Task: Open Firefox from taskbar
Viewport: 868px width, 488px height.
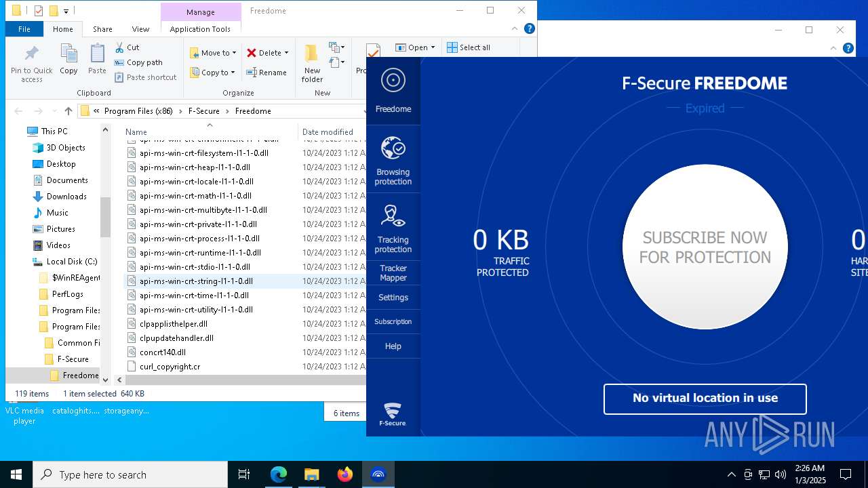Action: pyautogui.click(x=345, y=474)
